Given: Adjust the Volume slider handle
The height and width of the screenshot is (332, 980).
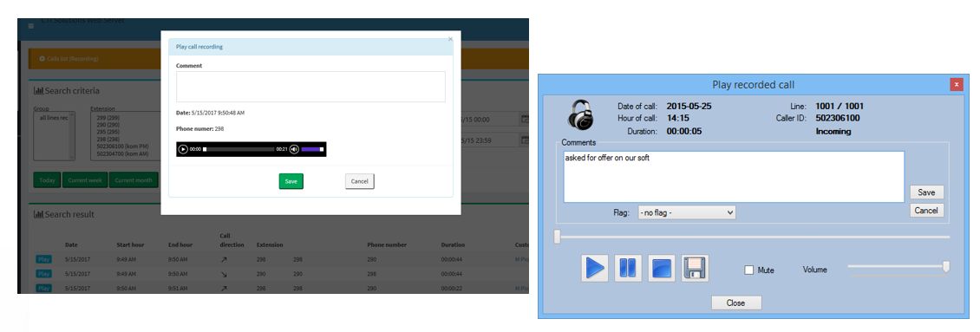Looking at the screenshot, I should tap(946, 267).
